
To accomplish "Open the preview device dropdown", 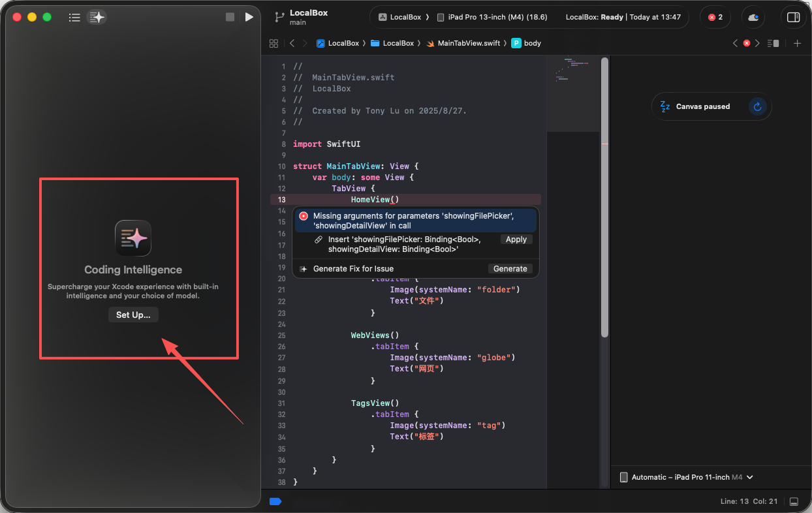I will pos(685,477).
